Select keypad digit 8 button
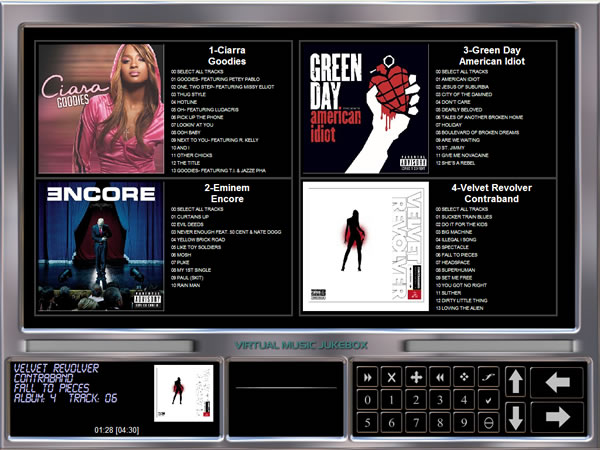The width and height of the screenshot is (600, 450). pyautogui.click(x=440, y=422)
